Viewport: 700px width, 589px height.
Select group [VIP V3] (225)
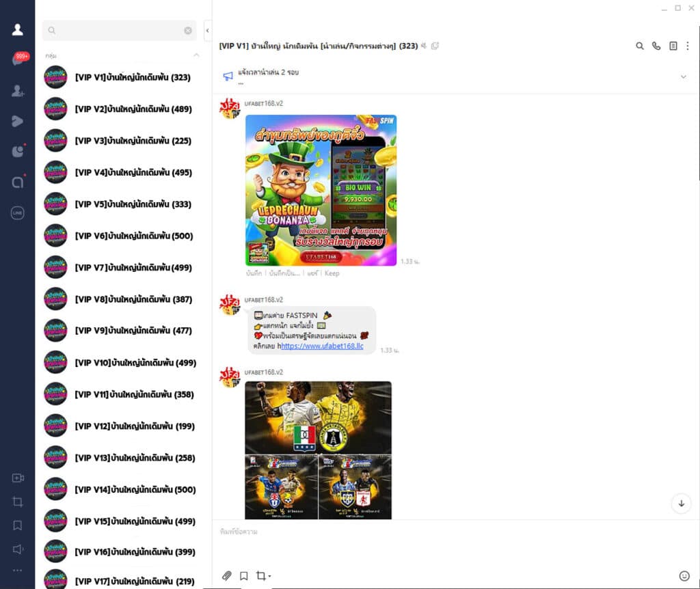(122, 141)
